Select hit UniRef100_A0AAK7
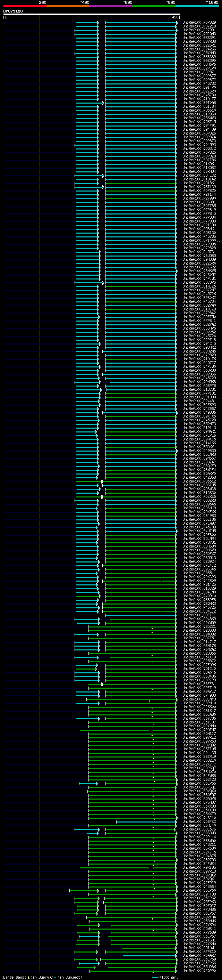 point(199,955)
